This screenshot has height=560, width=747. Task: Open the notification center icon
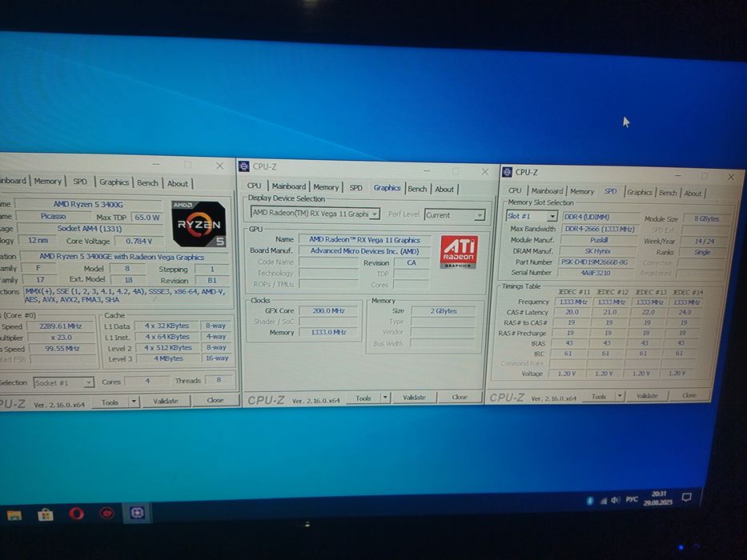click(686, 498)
